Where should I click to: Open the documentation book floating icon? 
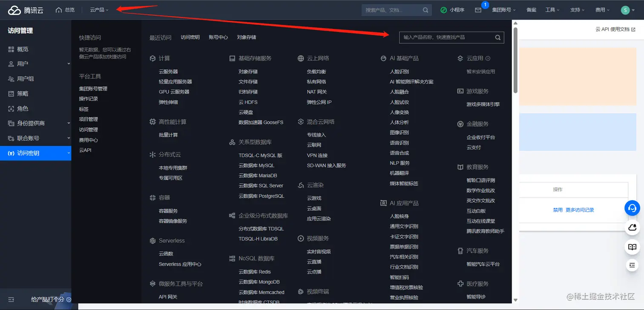click(632, 247)
